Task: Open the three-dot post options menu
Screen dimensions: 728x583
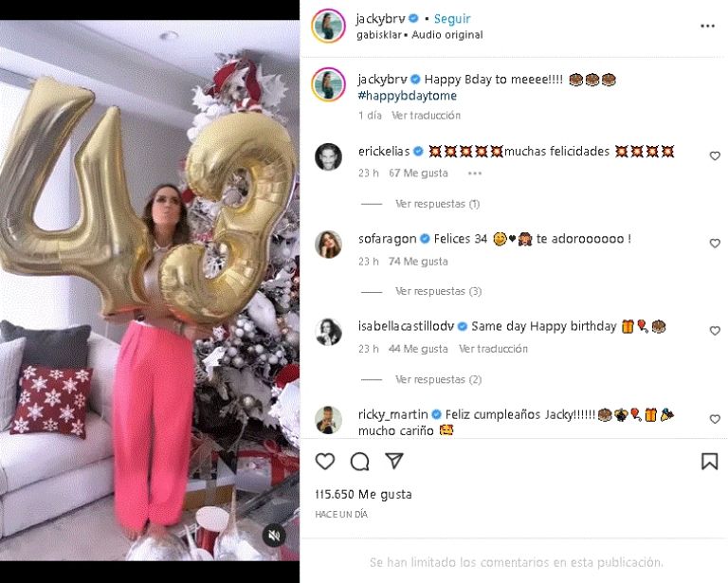Action: point(707,26)
